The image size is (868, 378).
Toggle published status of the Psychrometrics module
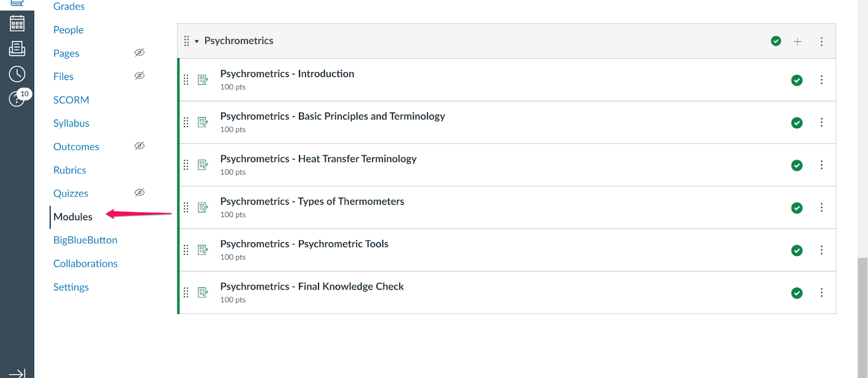click(776, 41)
